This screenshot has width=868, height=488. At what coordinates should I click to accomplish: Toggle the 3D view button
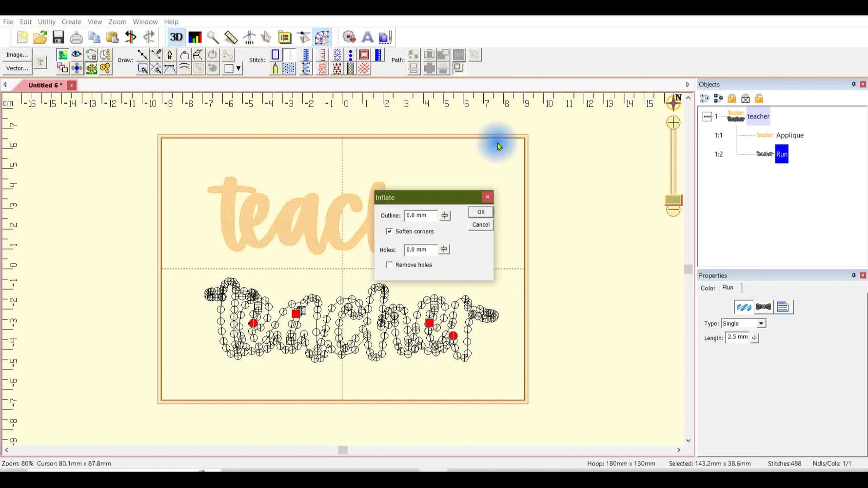(176, 37)
